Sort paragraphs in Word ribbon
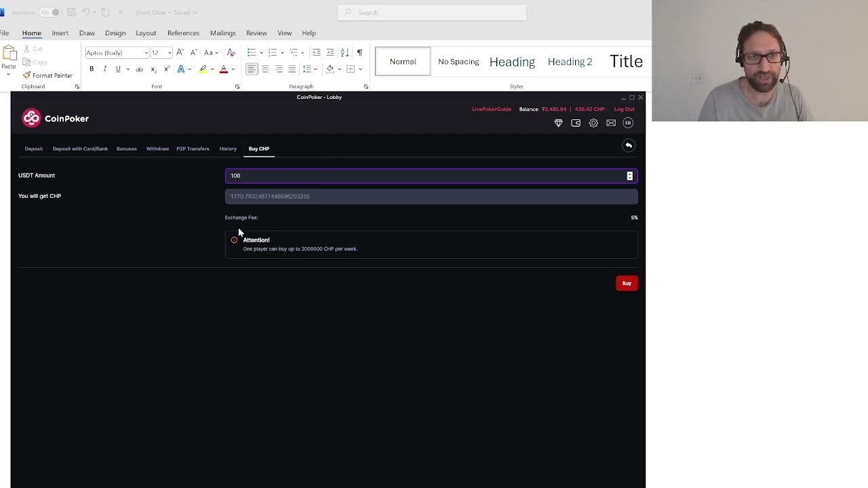 [x=344, y=53]
